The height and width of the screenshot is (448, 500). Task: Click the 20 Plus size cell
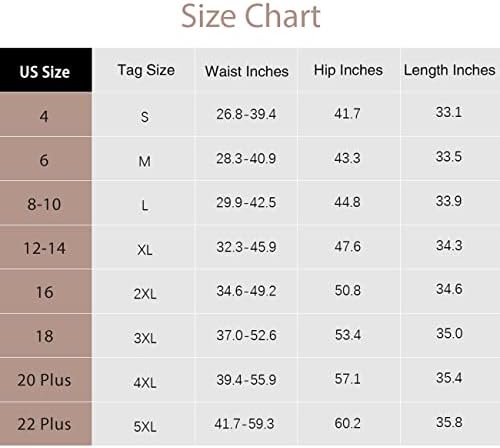click(46, 380)
